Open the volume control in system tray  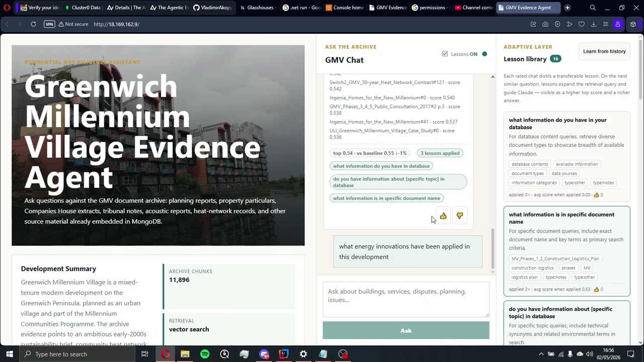pyautogui.click(x=590, y=354)
